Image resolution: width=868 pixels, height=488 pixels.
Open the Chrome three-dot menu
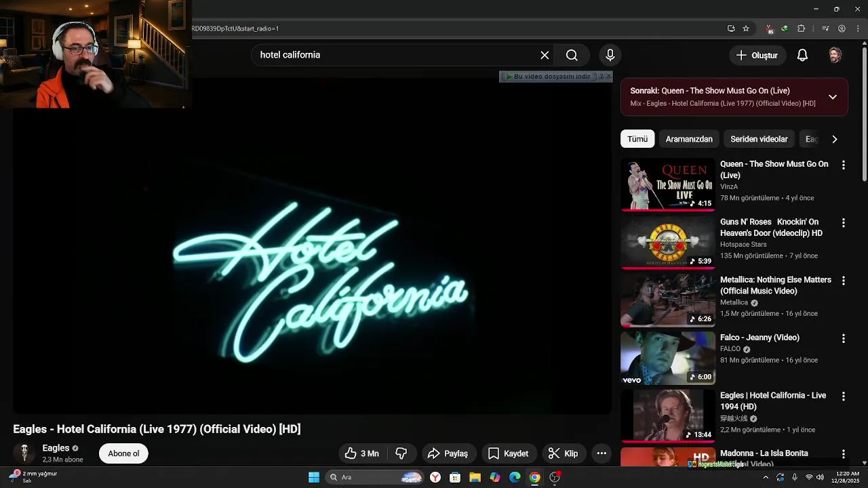point(857,28)
